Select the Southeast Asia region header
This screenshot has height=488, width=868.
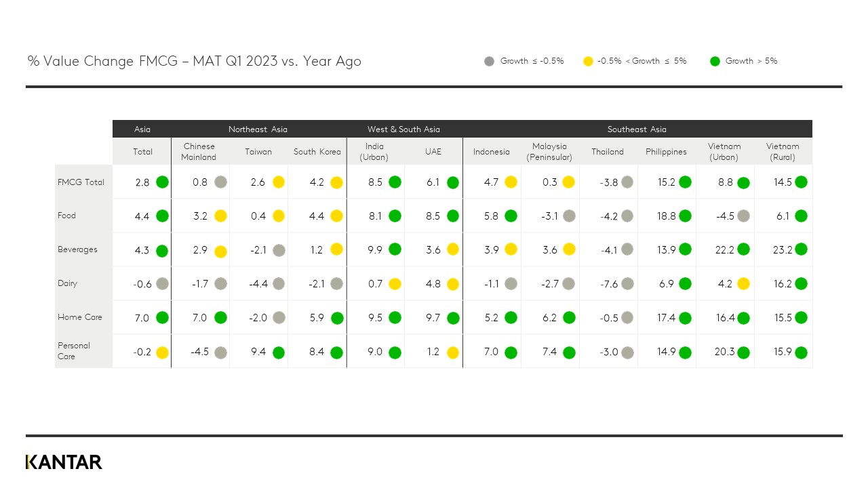[637, 129]
